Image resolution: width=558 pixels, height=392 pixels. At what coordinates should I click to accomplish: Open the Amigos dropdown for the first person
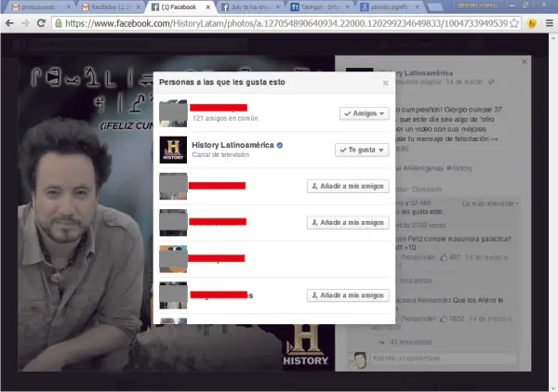[x=364, y=113]
